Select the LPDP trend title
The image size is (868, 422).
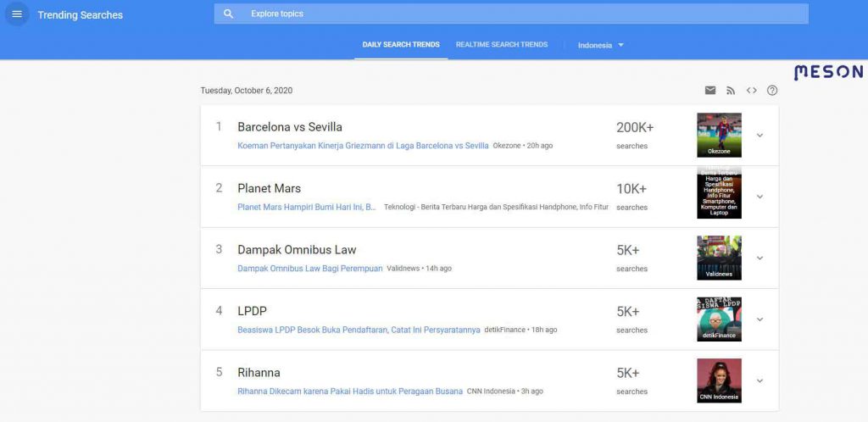252,311
